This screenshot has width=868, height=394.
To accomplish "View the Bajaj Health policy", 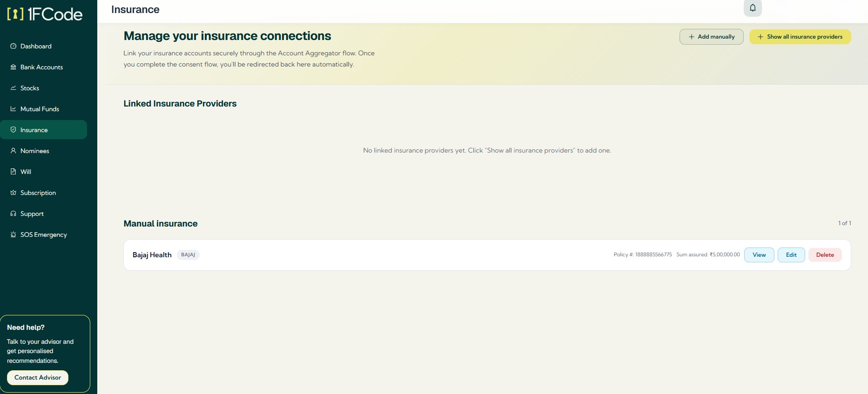I will (759, 255).
